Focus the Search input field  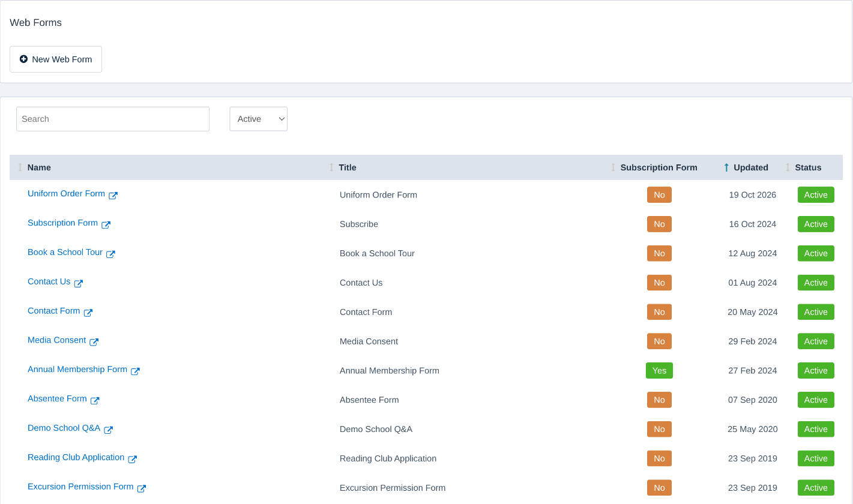(x=113, y=119)
